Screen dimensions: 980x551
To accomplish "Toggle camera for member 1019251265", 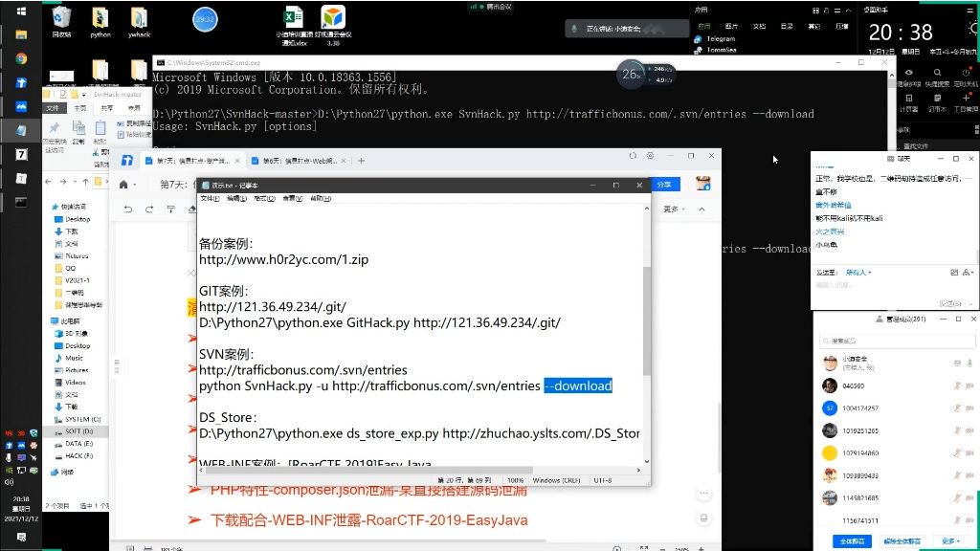I will point(969,430).
